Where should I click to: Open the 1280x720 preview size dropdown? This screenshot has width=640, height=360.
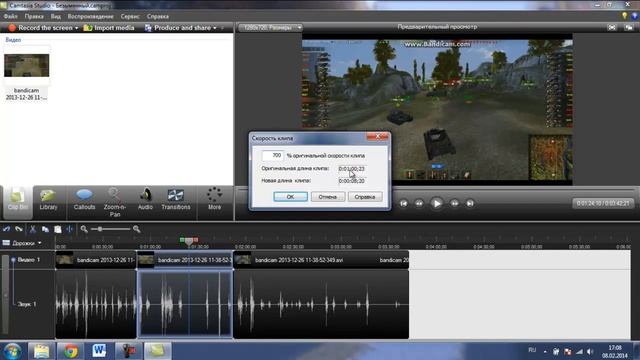coord(270,27)
